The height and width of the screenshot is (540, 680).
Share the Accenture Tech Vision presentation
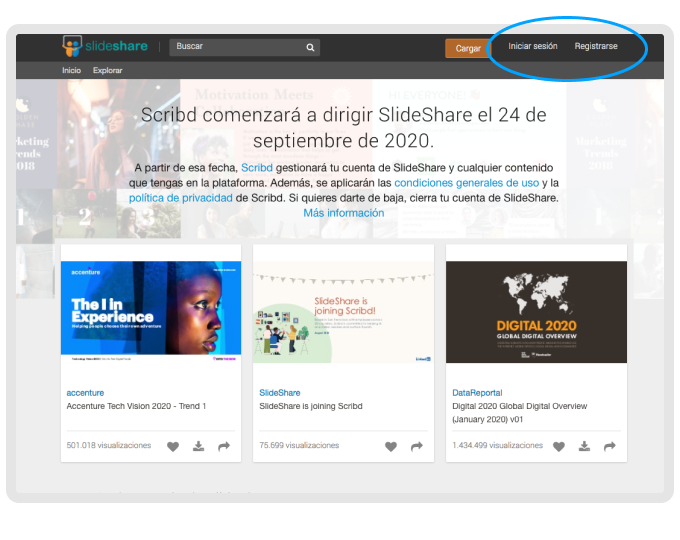click(224, 446)
